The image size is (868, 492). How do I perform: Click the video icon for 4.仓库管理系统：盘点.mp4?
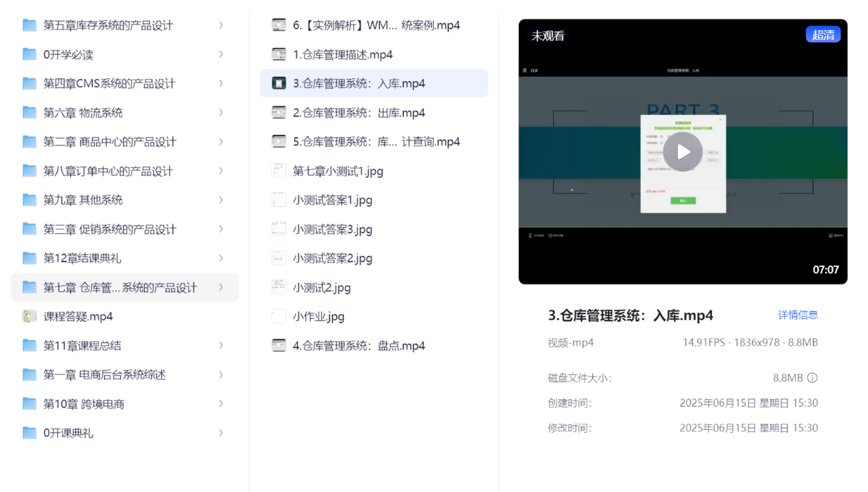point(278,346)
